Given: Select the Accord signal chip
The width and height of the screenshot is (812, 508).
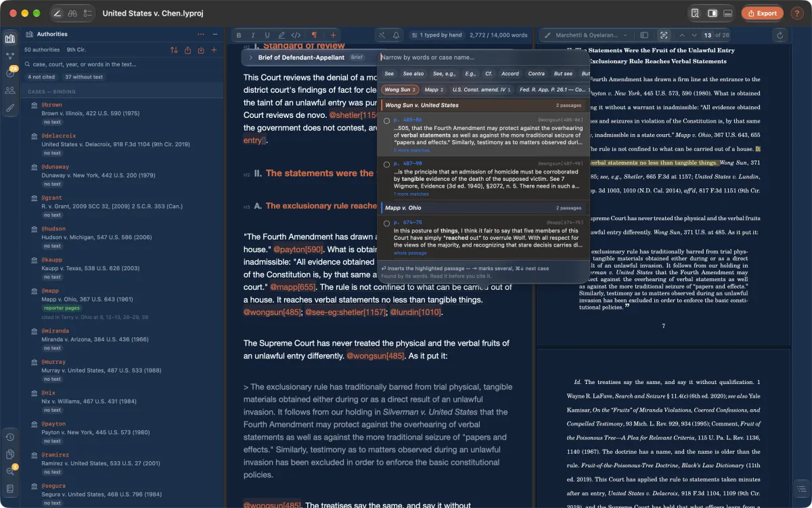Looking at the screenshot, I should [x=510, y=73].
